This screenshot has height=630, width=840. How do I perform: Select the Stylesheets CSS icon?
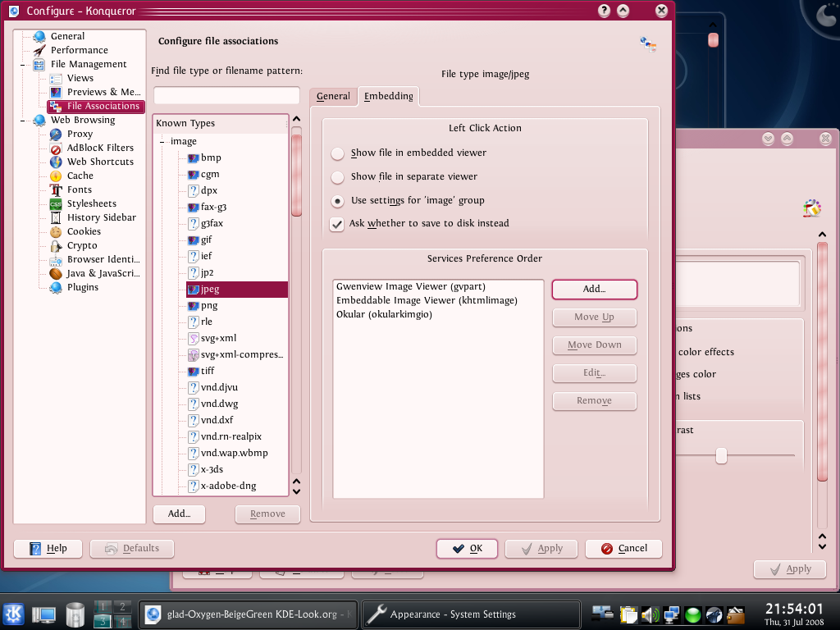[x=56, y=203]
